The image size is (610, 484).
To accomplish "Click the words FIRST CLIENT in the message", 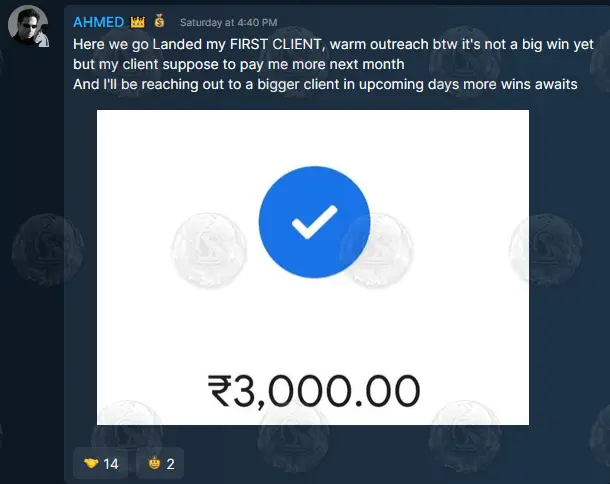I will point(275,44).
